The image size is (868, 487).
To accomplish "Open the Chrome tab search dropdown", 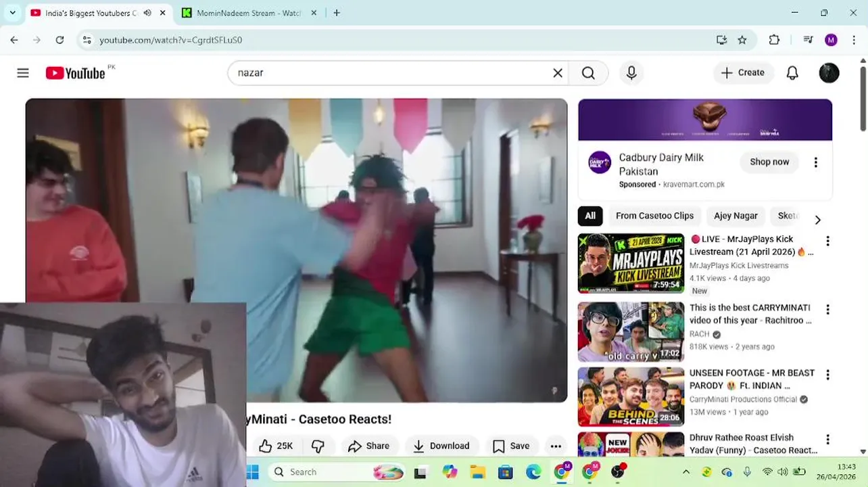I will coord(12,13).
